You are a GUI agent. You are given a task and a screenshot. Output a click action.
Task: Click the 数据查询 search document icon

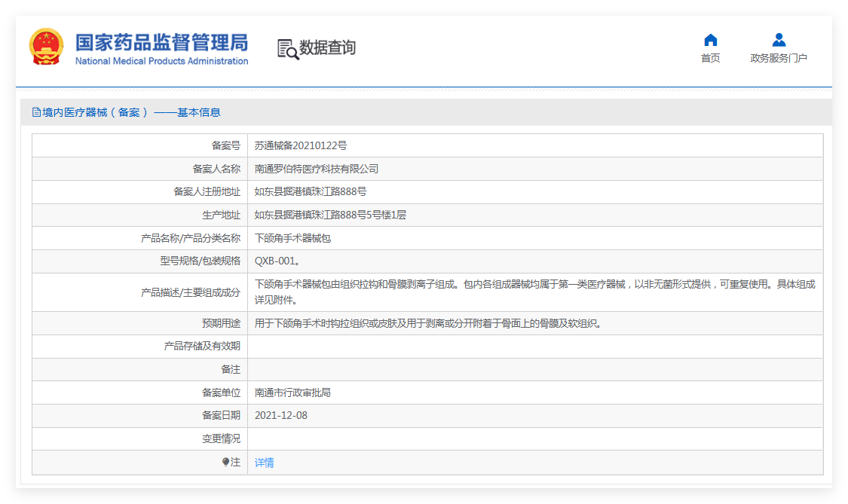(x=288, y=49)
